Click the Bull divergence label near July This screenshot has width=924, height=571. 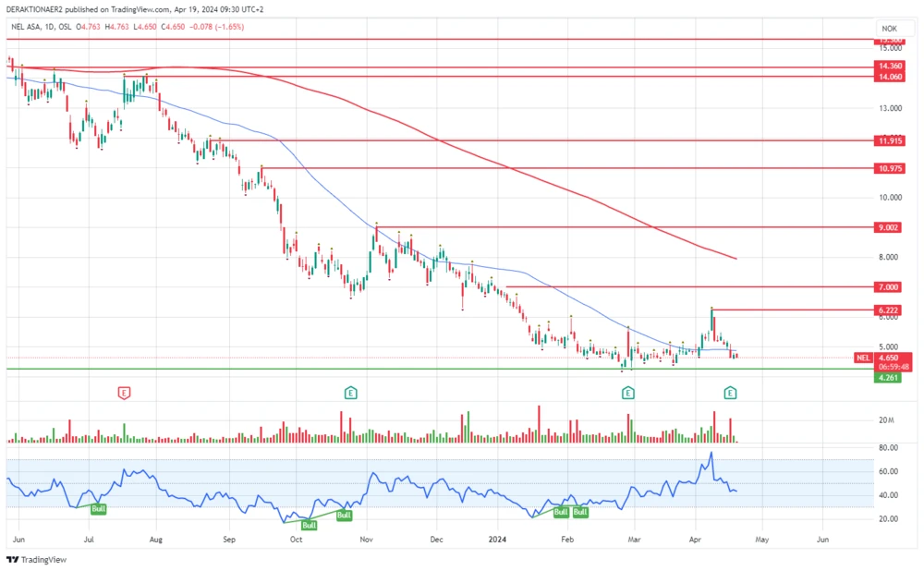98,509
